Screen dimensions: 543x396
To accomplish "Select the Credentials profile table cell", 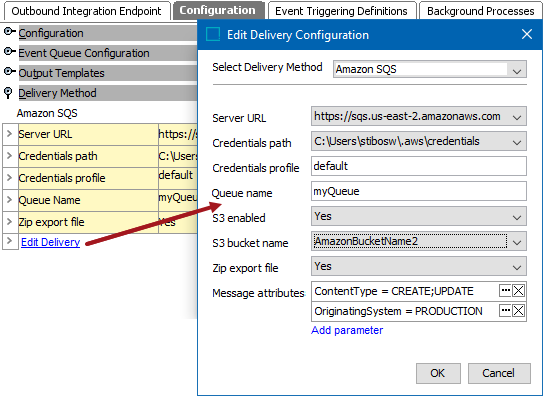I will pos(88,178).
